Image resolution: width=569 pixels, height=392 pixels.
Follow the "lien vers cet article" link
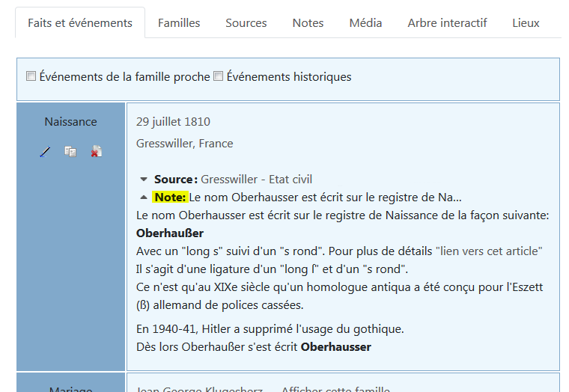[489, 251]
